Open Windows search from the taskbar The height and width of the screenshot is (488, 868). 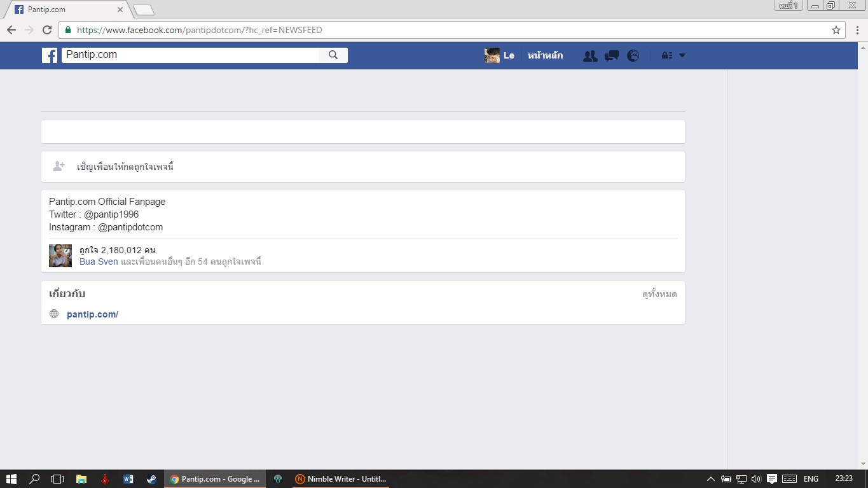pyautogui.click(x=35, y=479)
